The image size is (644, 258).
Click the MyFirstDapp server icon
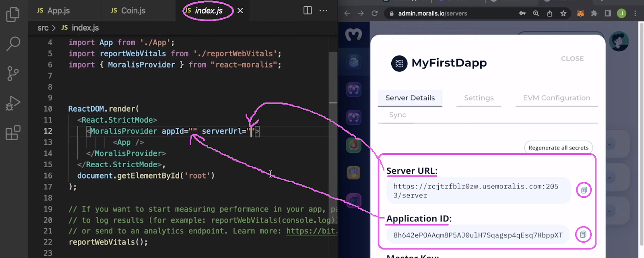399,63
